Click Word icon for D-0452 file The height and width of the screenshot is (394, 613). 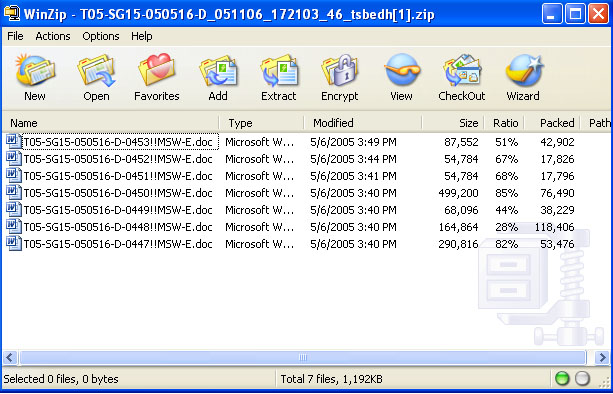click(14, 158)
